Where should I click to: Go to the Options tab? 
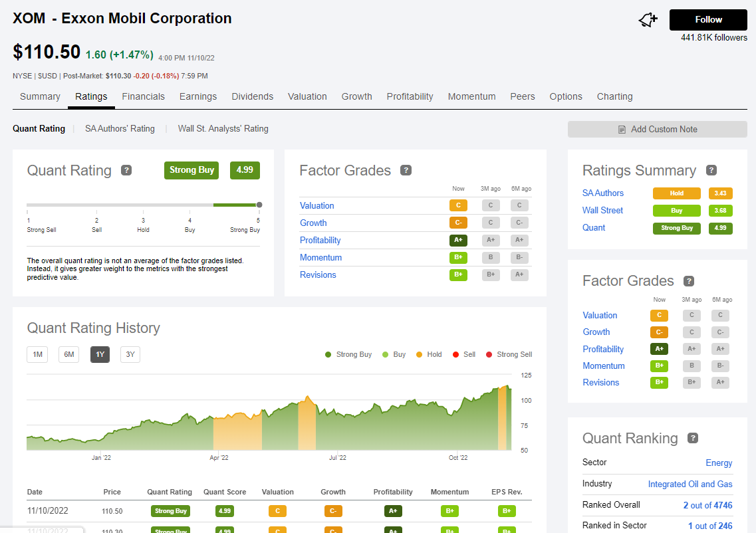(x=566, y=96)
